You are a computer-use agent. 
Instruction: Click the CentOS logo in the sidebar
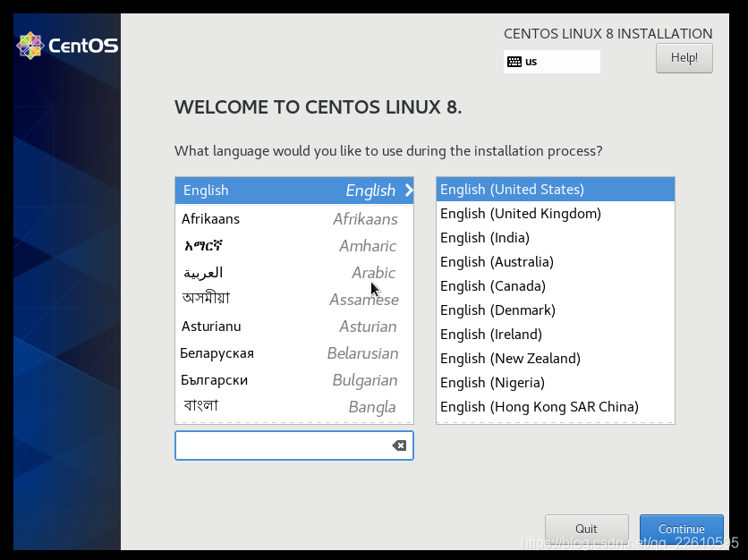[x=67, y=46]
